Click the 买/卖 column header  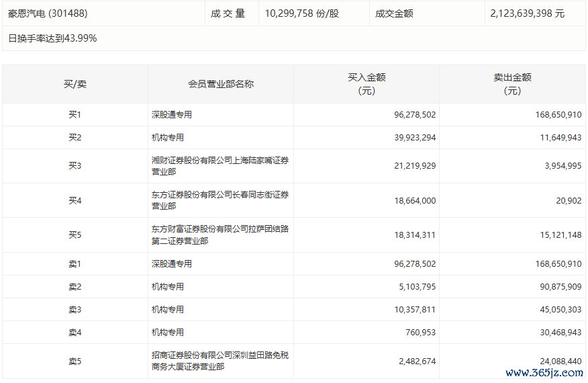(x=75, y=84)
